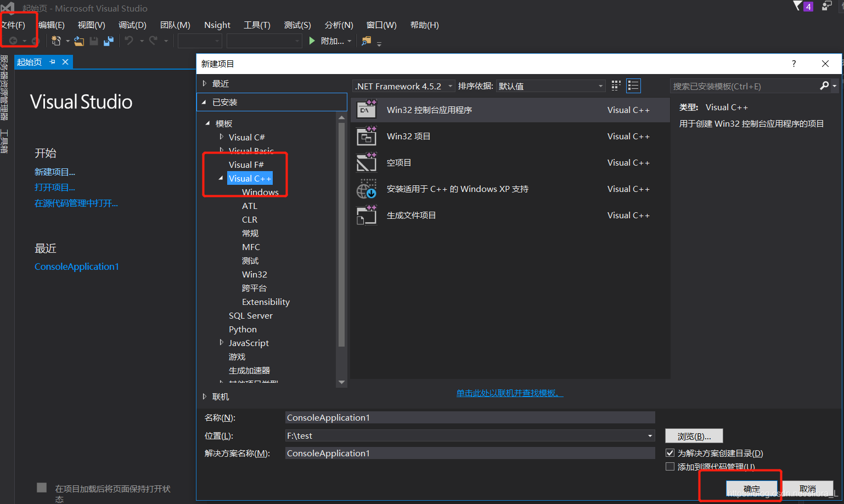Click the Win32 项目 template icon
The image size is (844, 504).
[367, 136]
